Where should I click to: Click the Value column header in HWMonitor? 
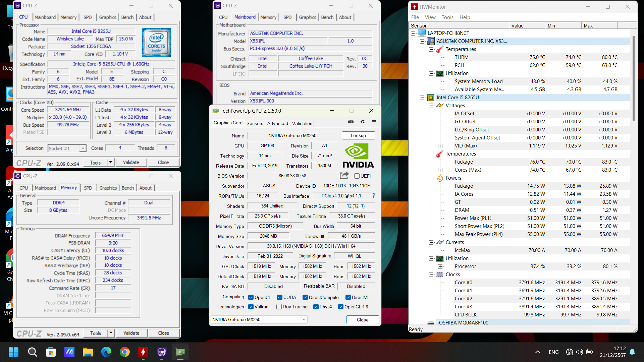(527, 25)
